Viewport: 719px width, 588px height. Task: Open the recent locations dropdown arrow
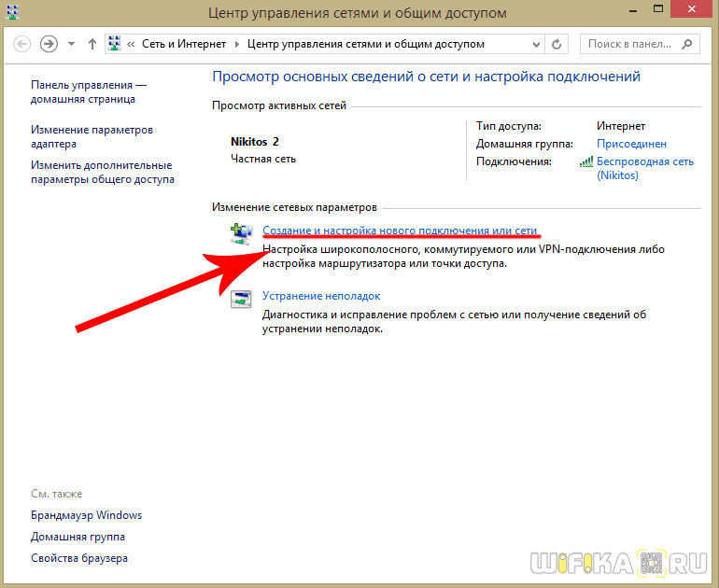(71, 45)
